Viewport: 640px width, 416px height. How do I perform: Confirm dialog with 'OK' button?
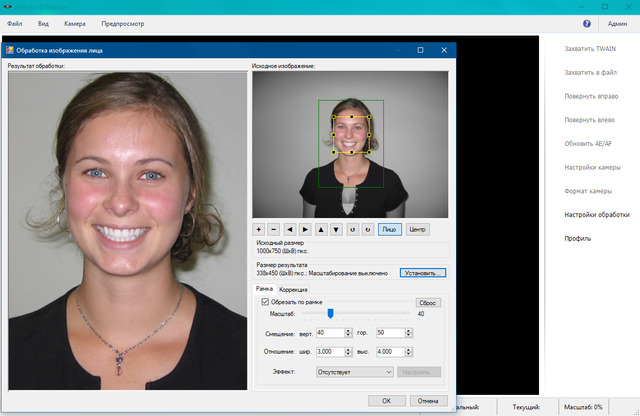[x=387, y=401]
